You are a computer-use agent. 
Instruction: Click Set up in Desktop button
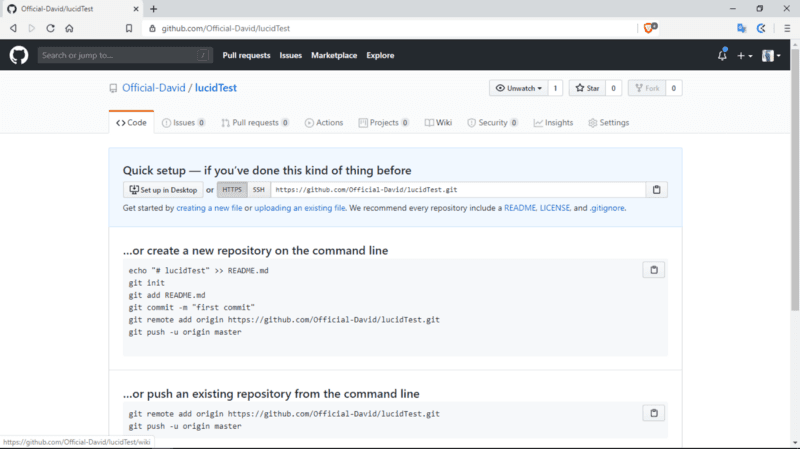(x=162, y=190)
